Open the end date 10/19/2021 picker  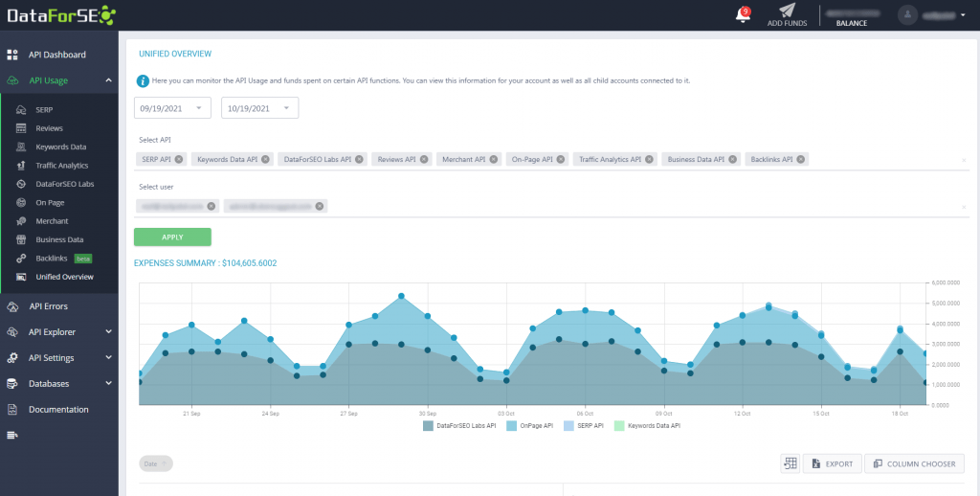260,108
